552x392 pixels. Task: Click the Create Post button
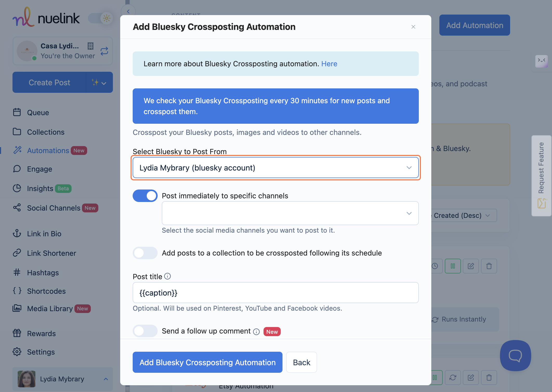pos(49,82)
